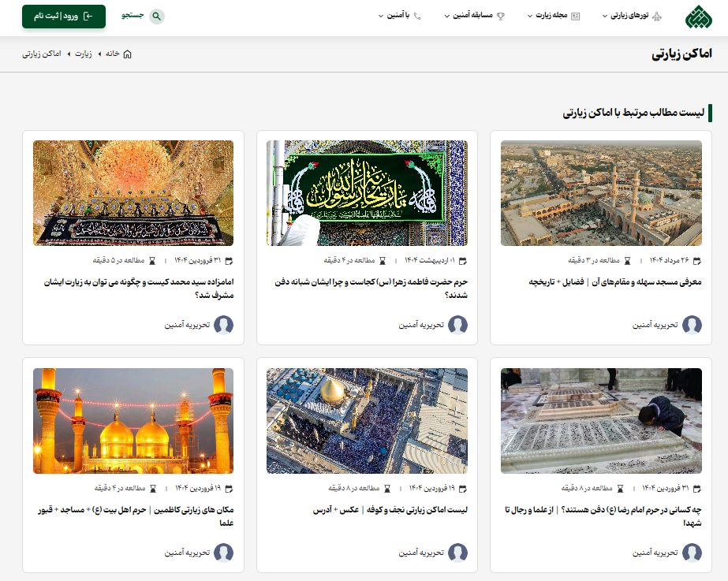Click the author avatar on the کاظمین article

(225, 553)
